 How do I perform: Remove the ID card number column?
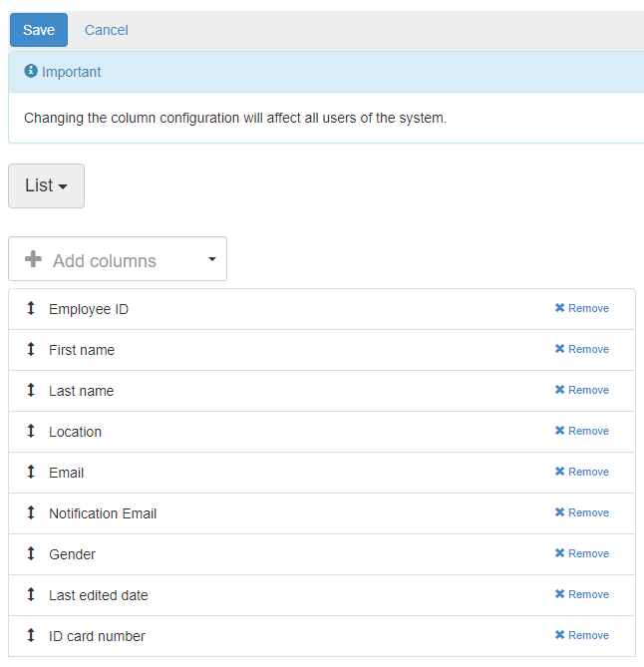click(x=581, y=636)
